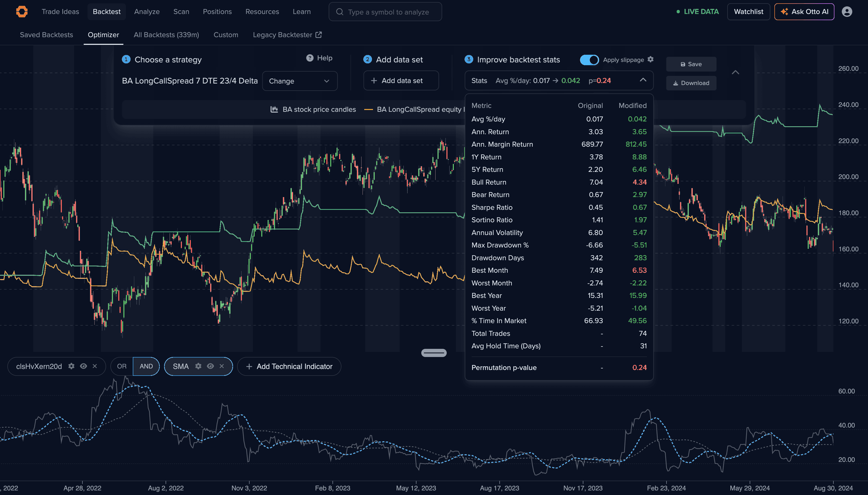Click the Add Technical Indicator button
868x495 pixels.
tap(289, 366)
